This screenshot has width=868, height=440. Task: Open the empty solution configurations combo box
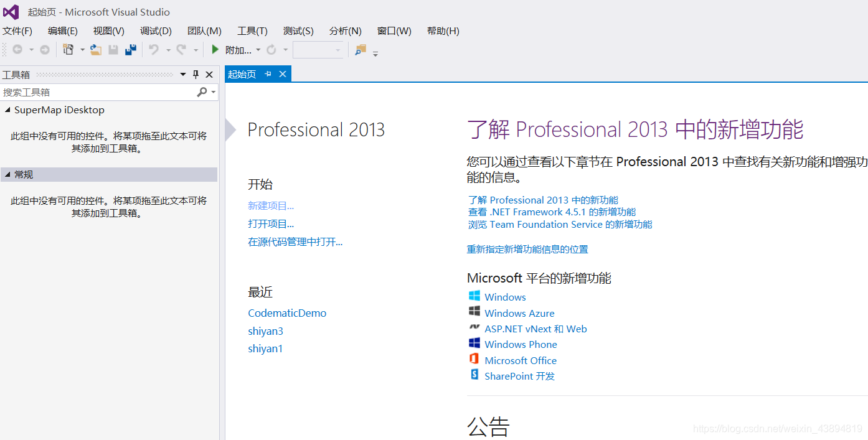tap(318, 50)
